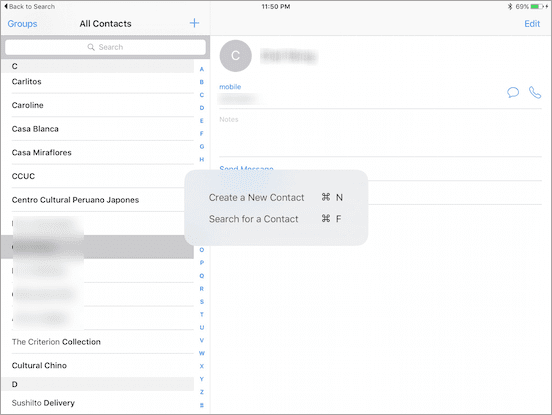
Task: Jump to letter H in index
Action: click(x=202, y=159)
